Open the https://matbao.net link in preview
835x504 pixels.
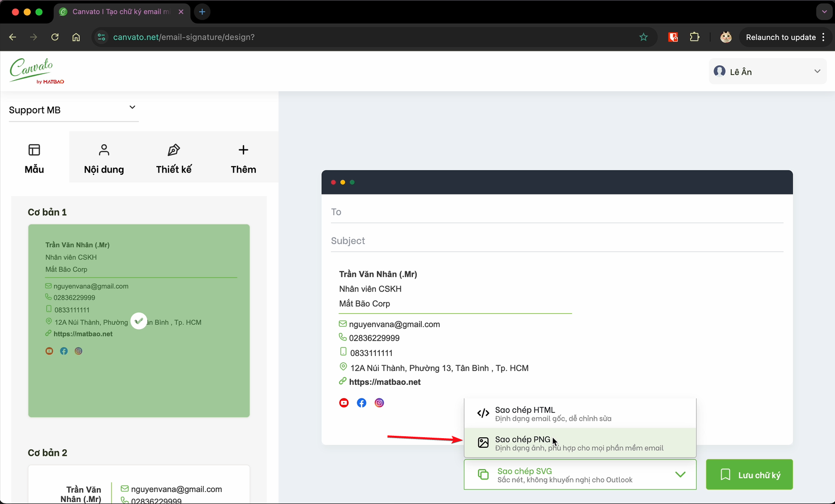pos(385,382)
